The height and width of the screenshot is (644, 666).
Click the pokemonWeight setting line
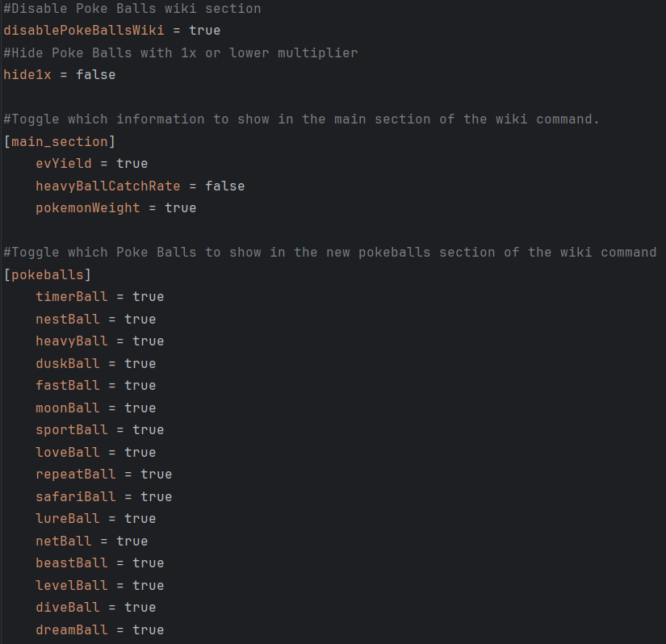(x=115, y=208)
